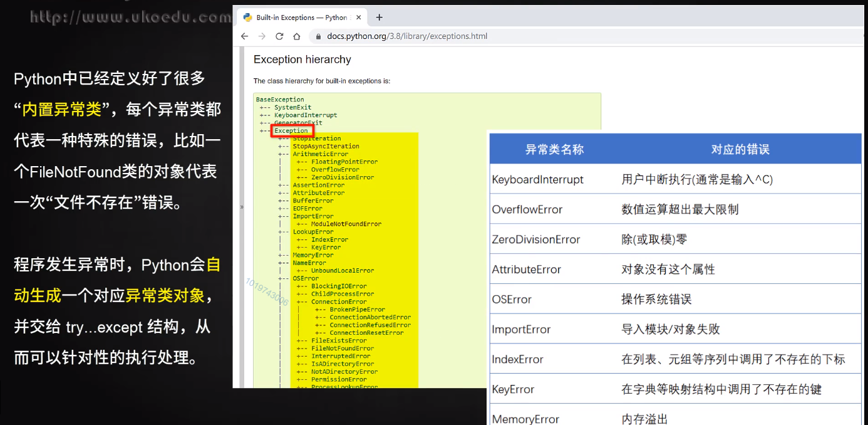
Task: Click OSError cell in the table
Action: [512, 300]
